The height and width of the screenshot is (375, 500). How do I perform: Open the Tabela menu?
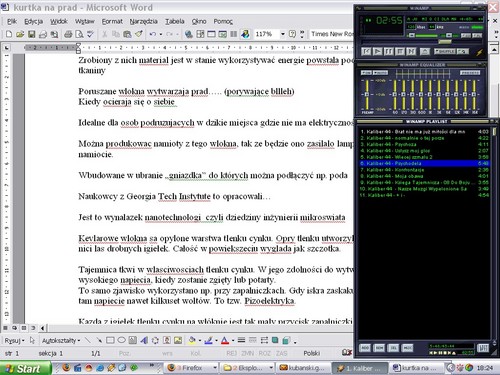pos(175,21)
